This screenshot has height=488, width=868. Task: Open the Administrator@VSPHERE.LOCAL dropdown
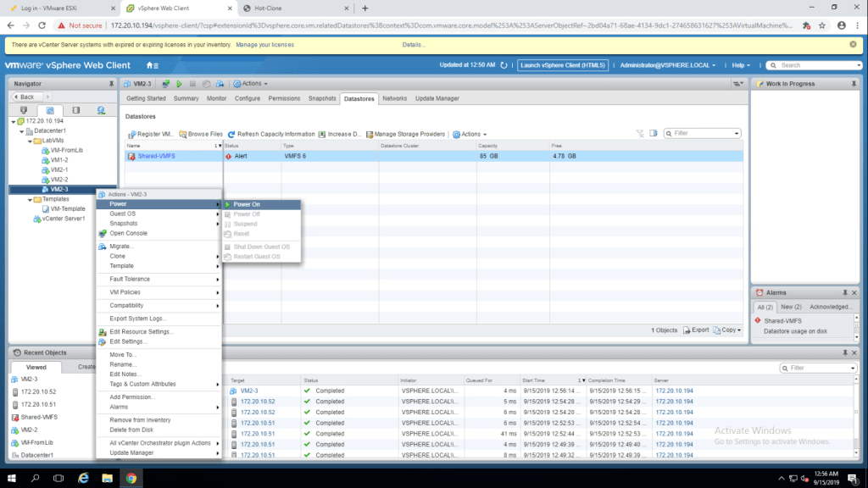[668, 65]
